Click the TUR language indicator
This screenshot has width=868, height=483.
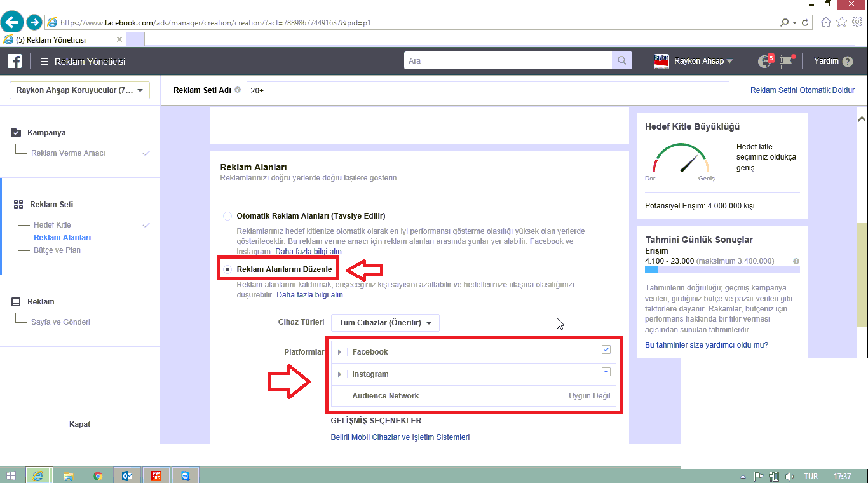point(811,476)
